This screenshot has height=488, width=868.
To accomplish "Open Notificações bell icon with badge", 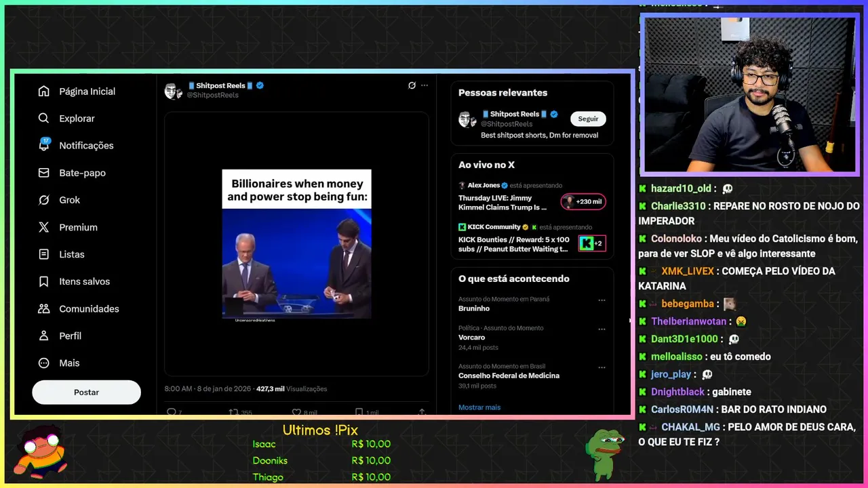I will pyautogui.click(x=44, y=145).
